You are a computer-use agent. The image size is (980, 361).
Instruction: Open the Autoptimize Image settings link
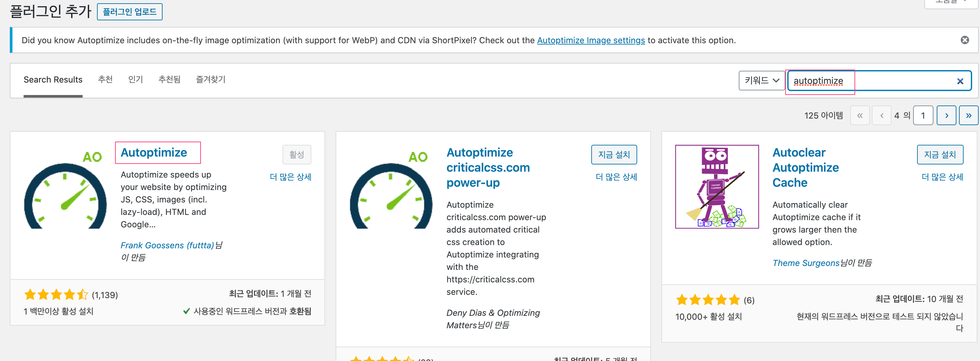pos(591,40)
